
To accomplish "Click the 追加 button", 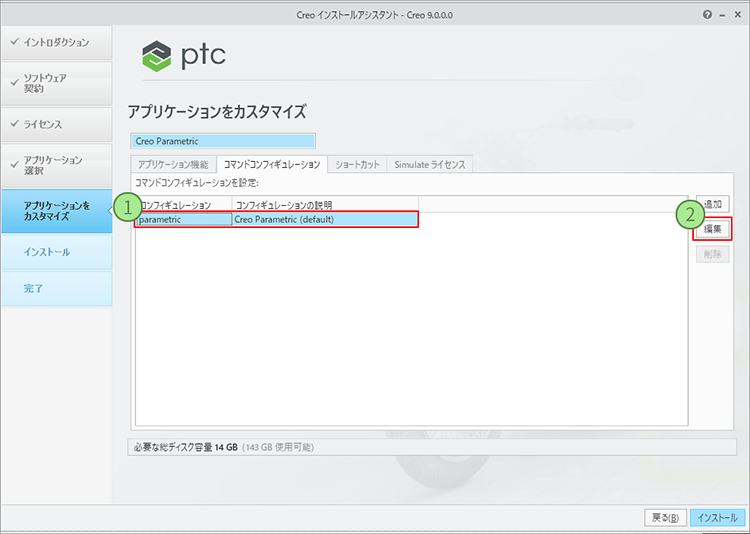I will point(713,204).
